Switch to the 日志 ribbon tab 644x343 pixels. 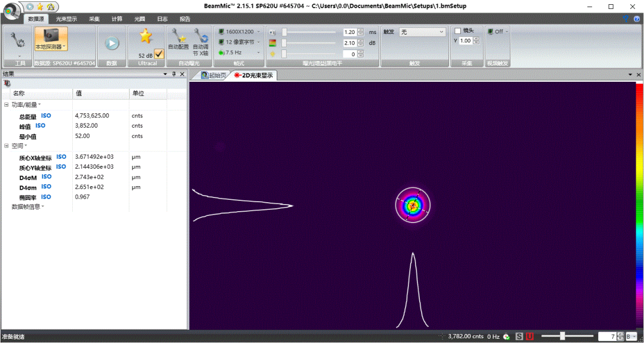tap(162, 19)
